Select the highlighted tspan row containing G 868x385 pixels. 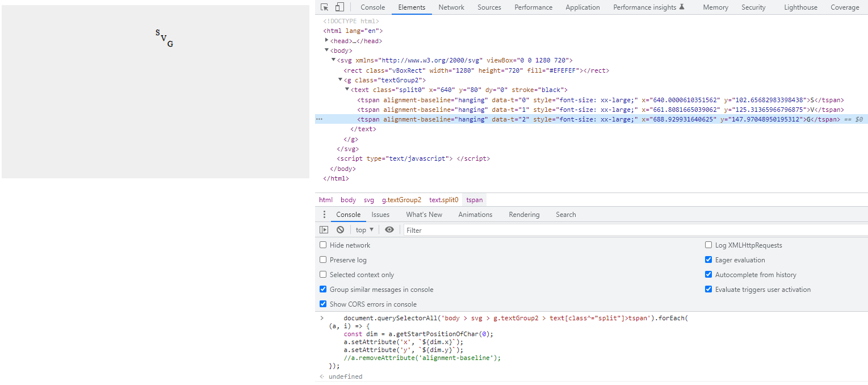pyautogui.click(x=591, y=119)
